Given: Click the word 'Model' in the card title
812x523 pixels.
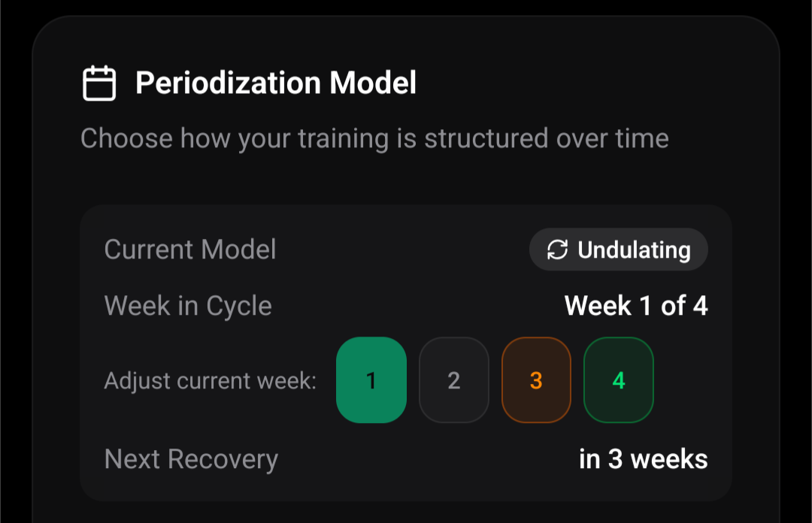Looking at the screenshot, I should pyautogui.click(x=372, y=83).
